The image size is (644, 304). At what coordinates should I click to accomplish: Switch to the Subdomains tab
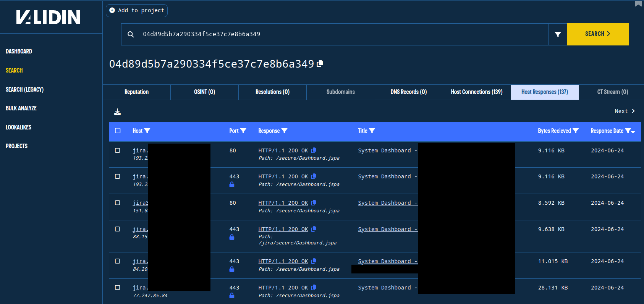coord(341,92)
